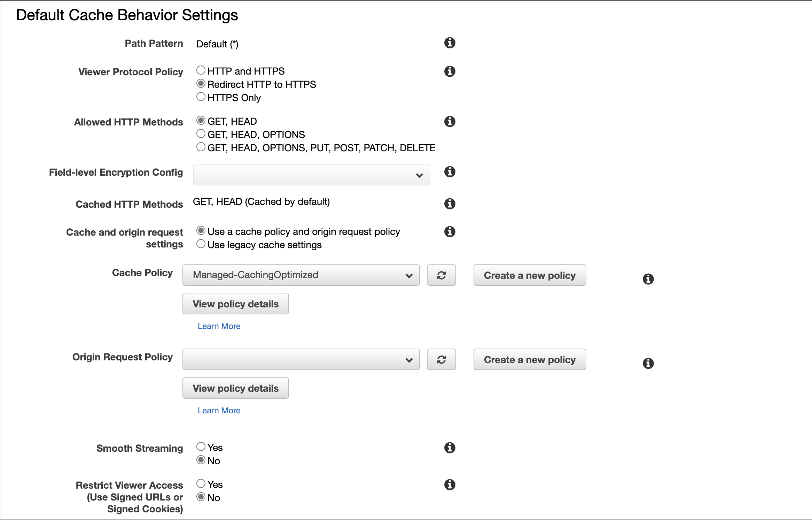Select GET, HEAD allowed methods
The image size is (812, 520).
pyautogui.click(x=201, y=121)
